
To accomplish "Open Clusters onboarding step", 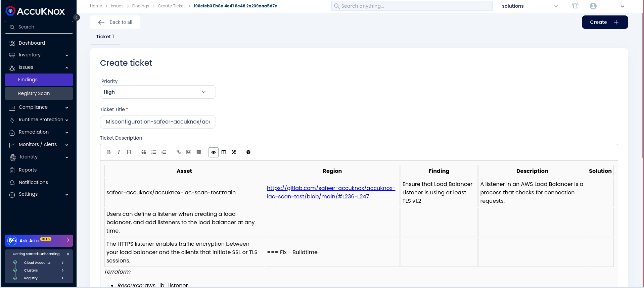I will (x=39, y=270).
